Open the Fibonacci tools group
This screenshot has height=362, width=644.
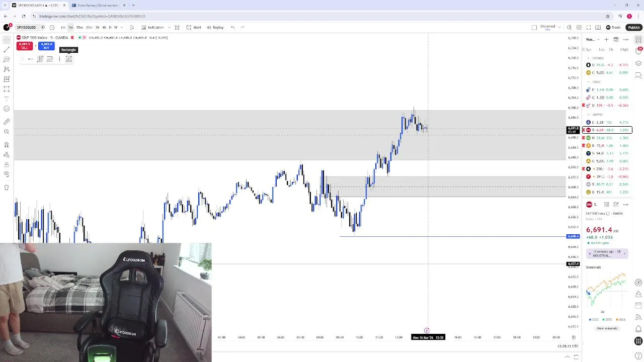pos(7,59)
